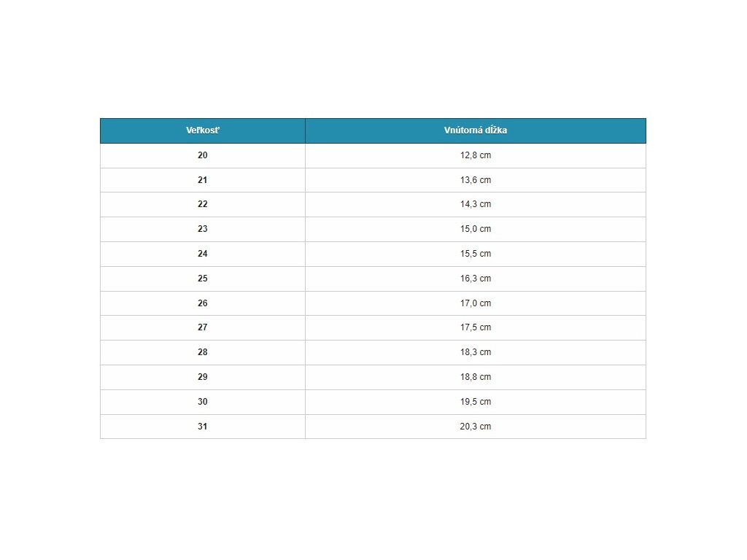The width and height of the screenshot is (747, 560).
Task: Select size 27 cell
Action: [203, 327]
